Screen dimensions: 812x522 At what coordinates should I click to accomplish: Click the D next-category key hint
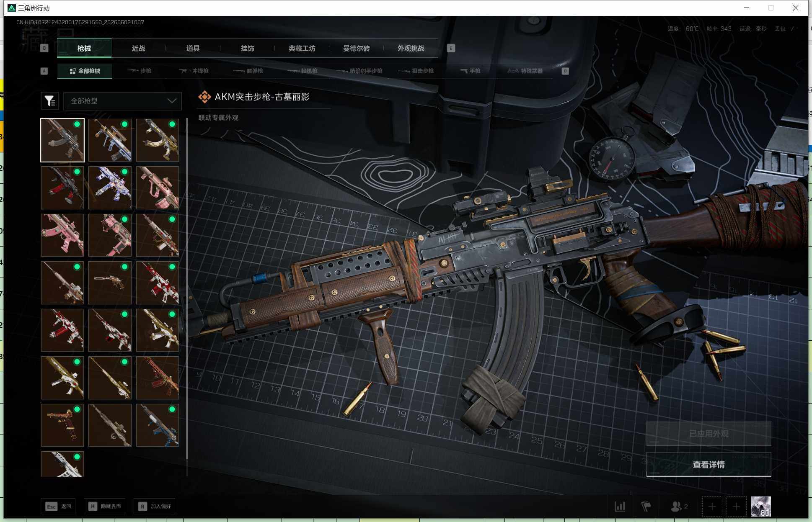565,71
